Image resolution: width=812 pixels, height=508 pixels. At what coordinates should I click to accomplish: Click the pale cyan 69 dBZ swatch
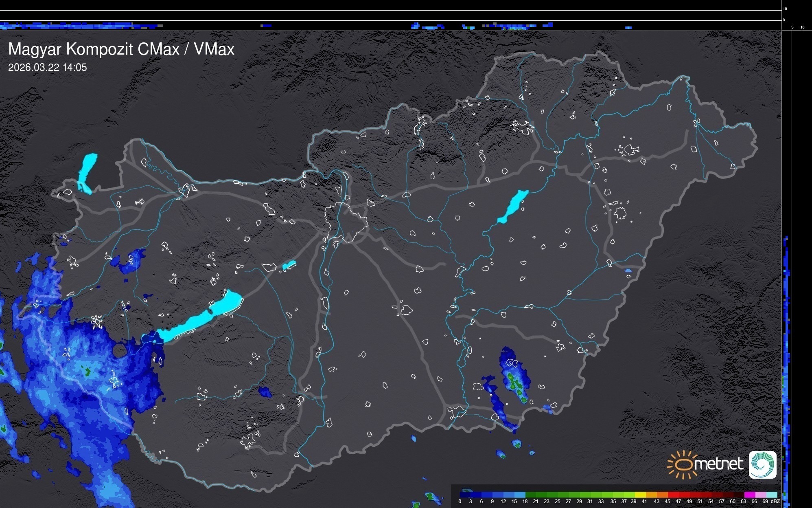(x=771, y=495)
